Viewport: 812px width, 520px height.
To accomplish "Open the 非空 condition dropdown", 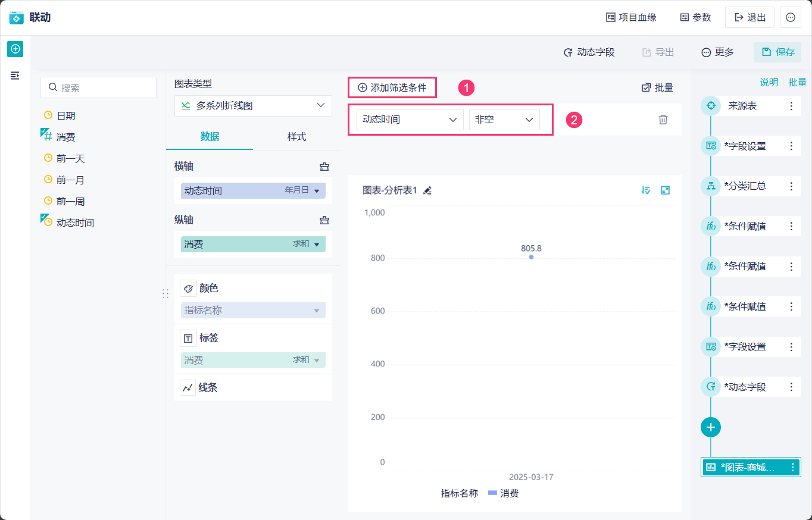I will [x=504, y=120].
